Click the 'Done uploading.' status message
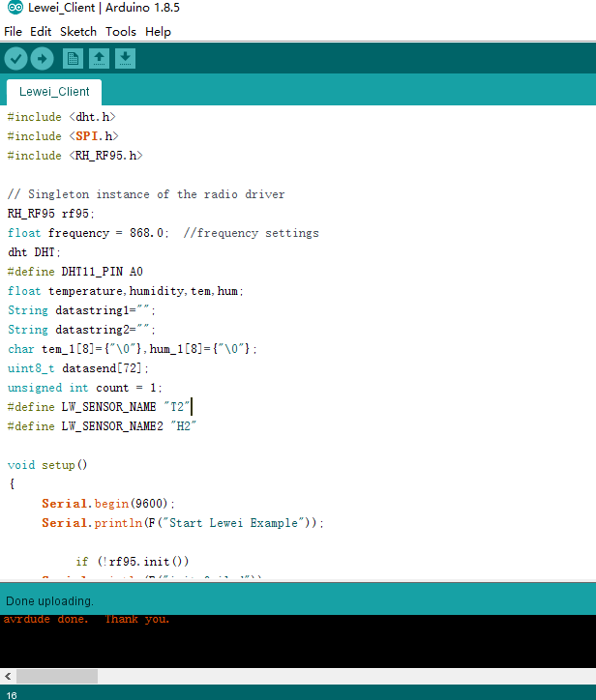The image size is (596, 700). pyautogui.click(x=49, y=601)
